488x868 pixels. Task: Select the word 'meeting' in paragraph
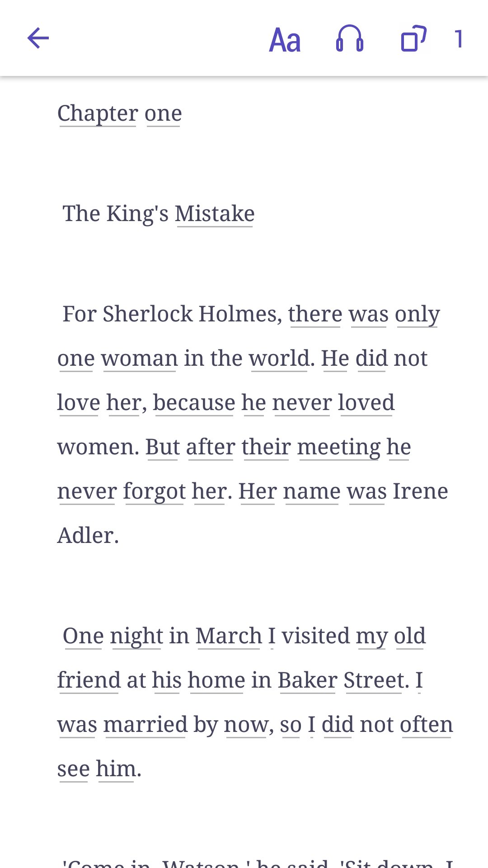[339, 448]
